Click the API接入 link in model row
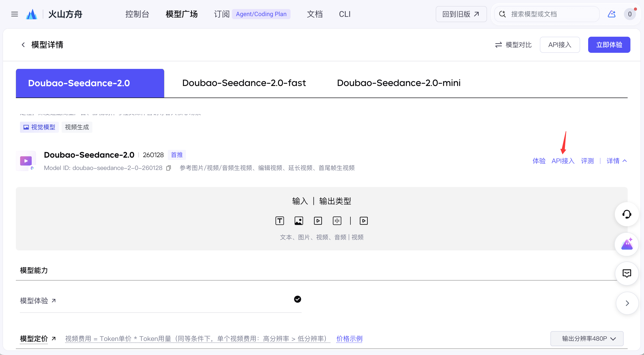The height and width of the screenshot is (355, 644). tap(563, 161)
